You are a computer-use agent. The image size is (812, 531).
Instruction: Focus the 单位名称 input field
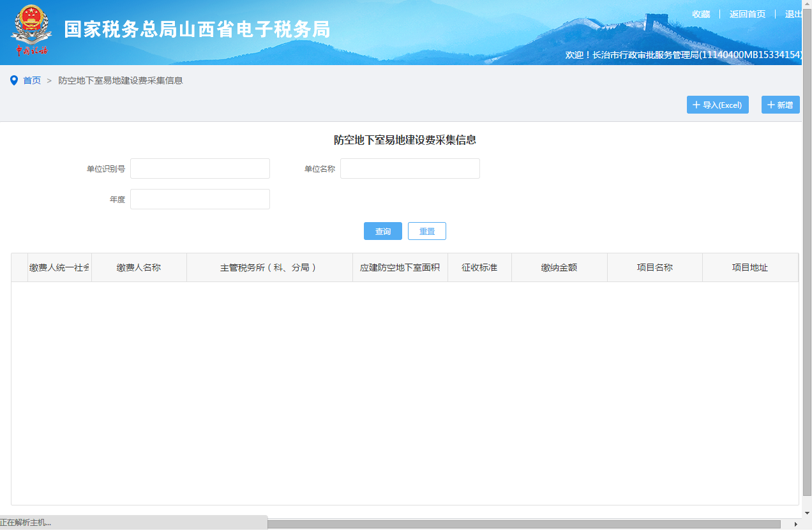410,168
